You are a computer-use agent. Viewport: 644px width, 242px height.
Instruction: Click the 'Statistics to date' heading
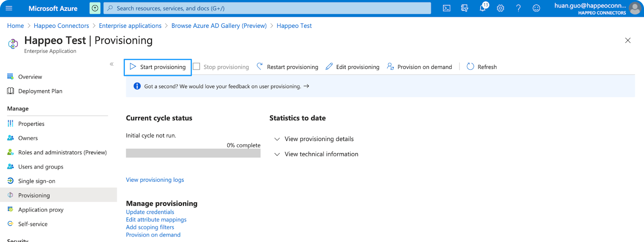[297, 118]
